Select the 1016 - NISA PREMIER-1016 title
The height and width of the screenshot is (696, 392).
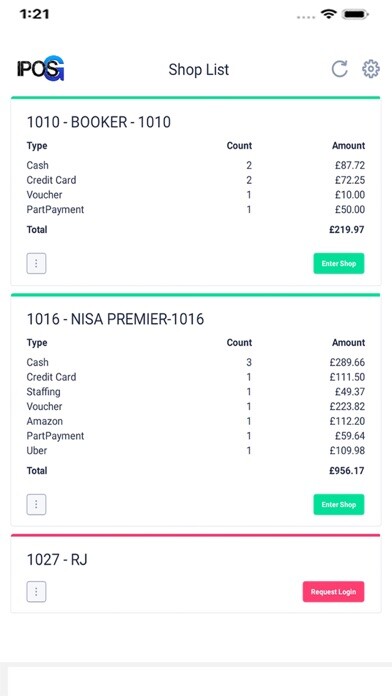[115, 319]
